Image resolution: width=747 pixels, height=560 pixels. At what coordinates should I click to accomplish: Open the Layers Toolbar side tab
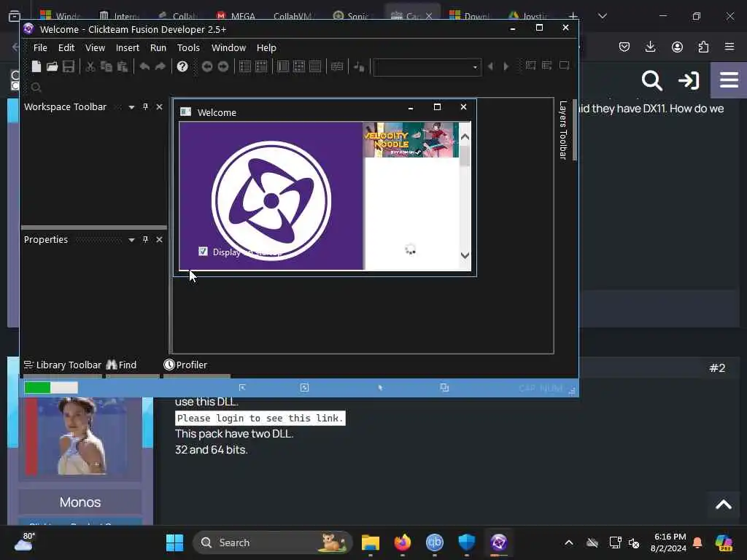(x=562, y=130)
